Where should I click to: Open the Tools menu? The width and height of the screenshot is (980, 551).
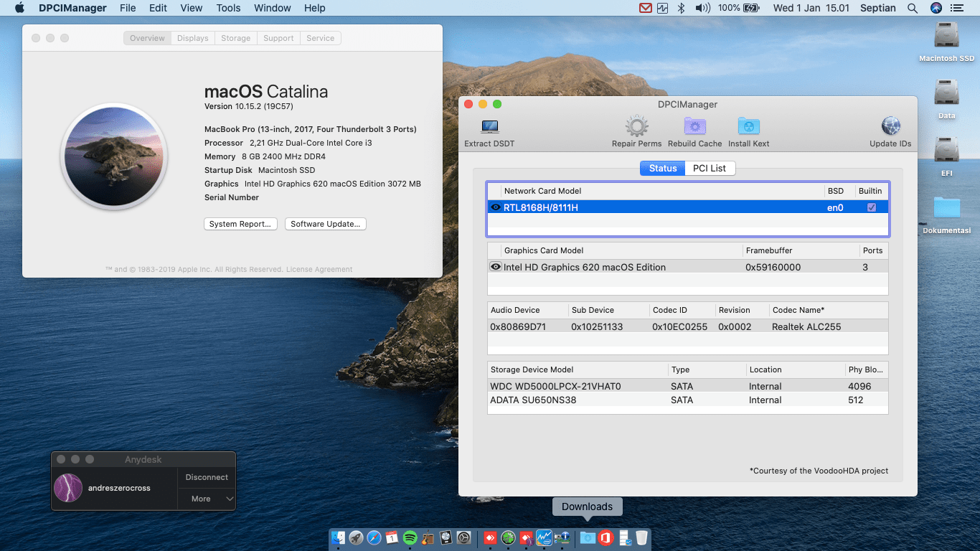228,8
